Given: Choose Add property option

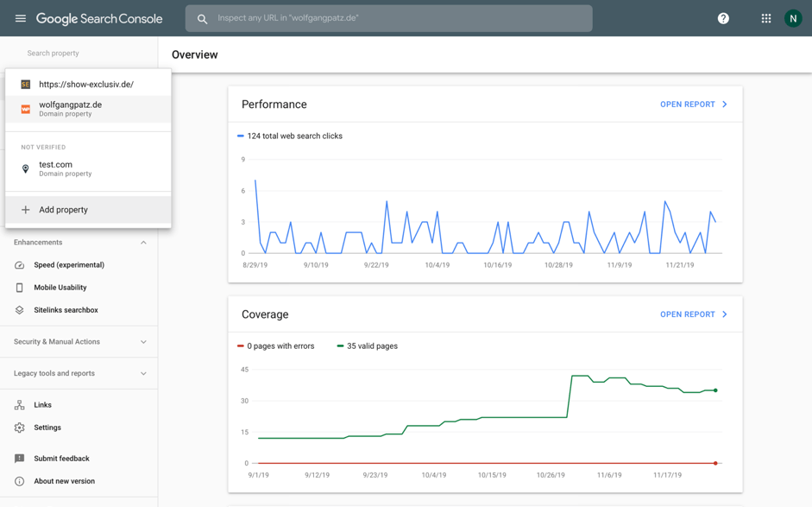Looking at the screenshot, I should click(88, 209).
